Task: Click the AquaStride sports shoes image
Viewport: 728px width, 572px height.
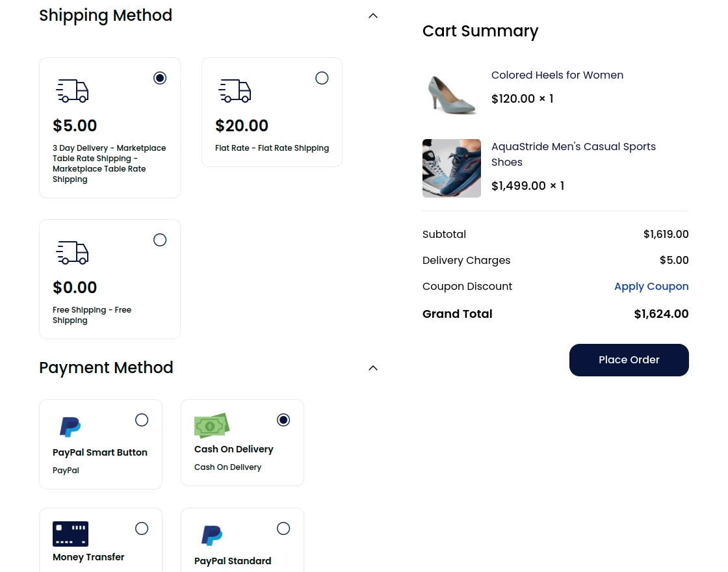Action: 451,168
